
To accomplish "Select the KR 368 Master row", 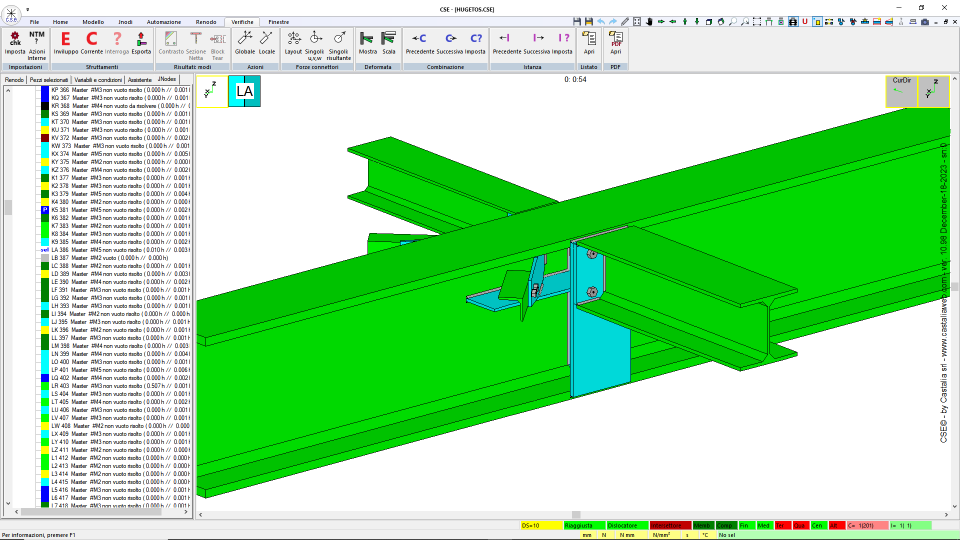I will (x=120, y=106).
